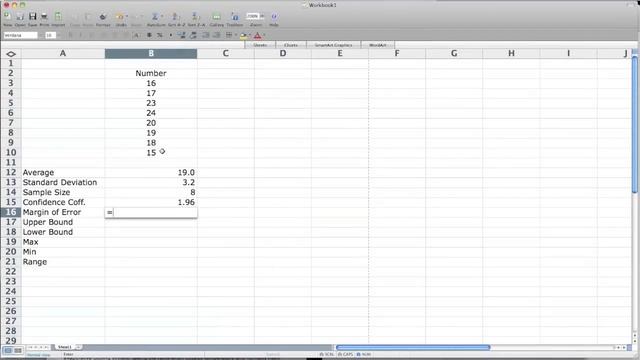Select column F header
Screen dimensions: 640x360
point(397,53)
